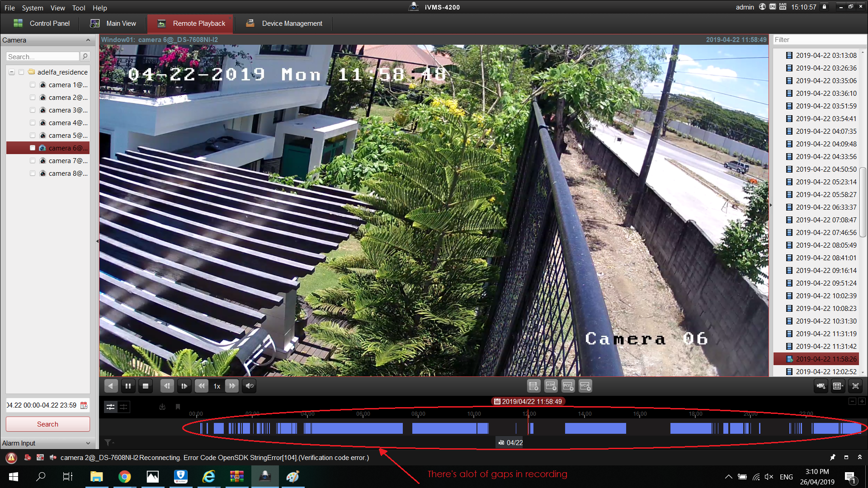The height and width of the screenshot is (488, 868).
Task: Collapse the adelfa_residence tree node
Action: pos(12,72)
